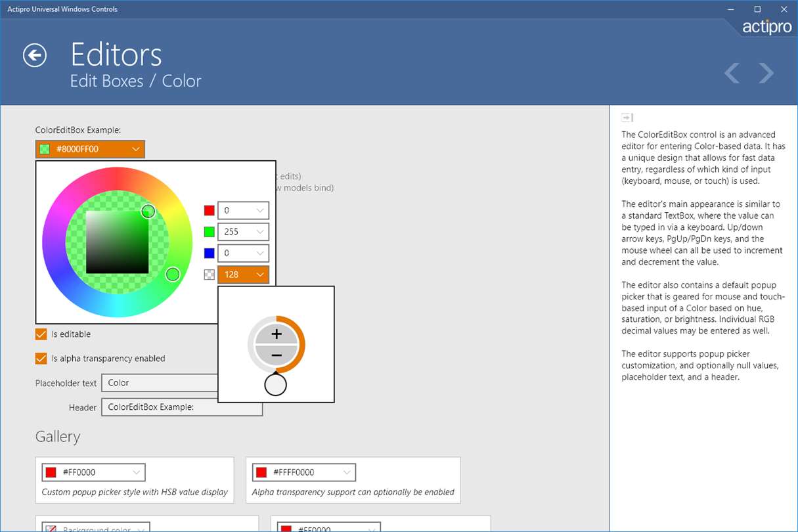Collapse the description side panel arrow icon
Viewport: 798px width, 532px height.
pos(627,118)
